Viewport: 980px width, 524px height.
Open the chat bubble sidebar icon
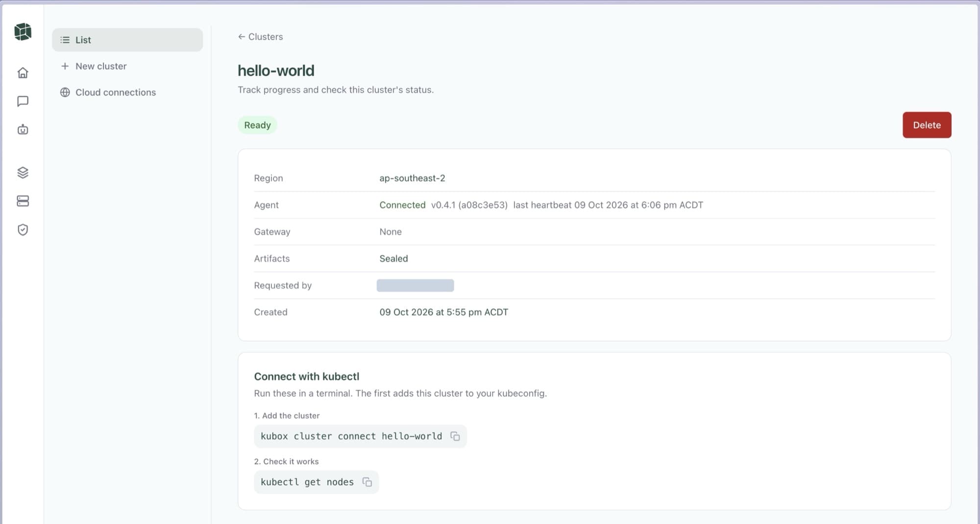pos(23,101)
